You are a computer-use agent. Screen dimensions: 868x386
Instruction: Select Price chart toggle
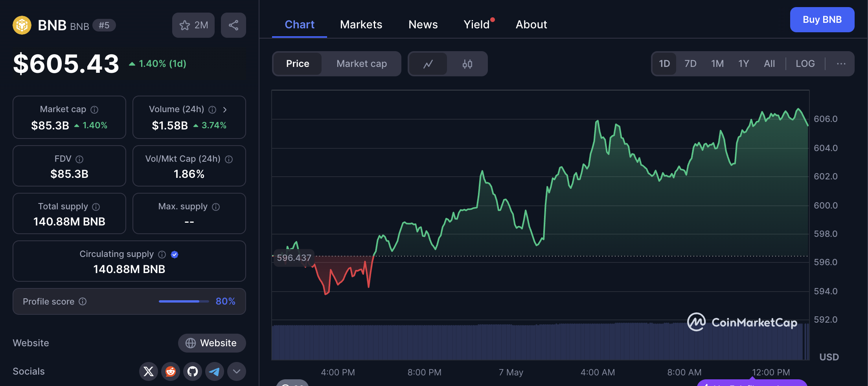(298, 64)
